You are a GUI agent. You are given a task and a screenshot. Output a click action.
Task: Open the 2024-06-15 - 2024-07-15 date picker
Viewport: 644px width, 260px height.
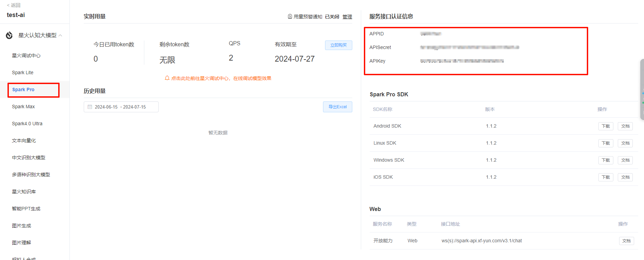click(121, 107)
